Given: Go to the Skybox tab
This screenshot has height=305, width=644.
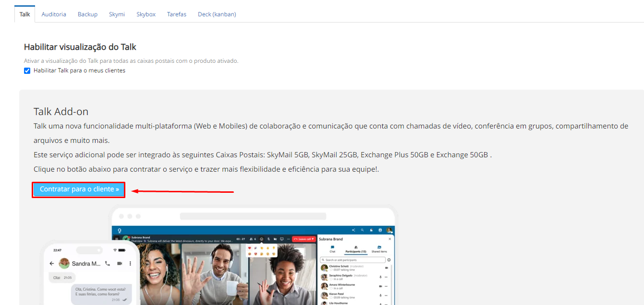Looking at the screenshot, I should point(146,14).
